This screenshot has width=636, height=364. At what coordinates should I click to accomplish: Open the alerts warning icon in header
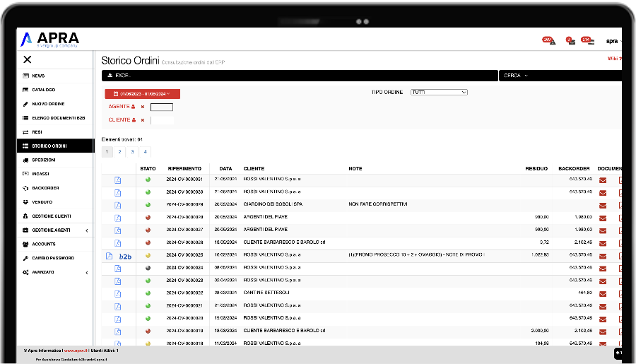[549, 40]
